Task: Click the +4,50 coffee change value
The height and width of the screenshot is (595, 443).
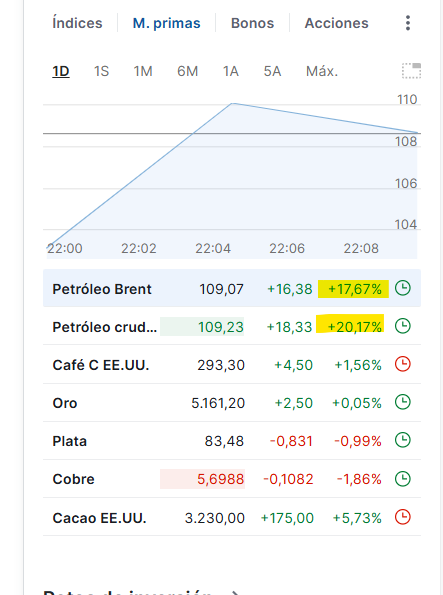Action: tap(293, 365)
